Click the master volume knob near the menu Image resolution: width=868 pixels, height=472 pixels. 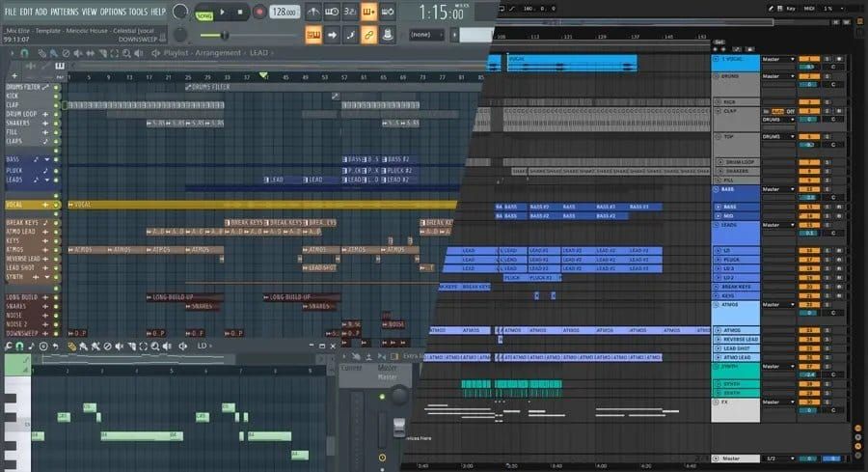pos(180,12)
